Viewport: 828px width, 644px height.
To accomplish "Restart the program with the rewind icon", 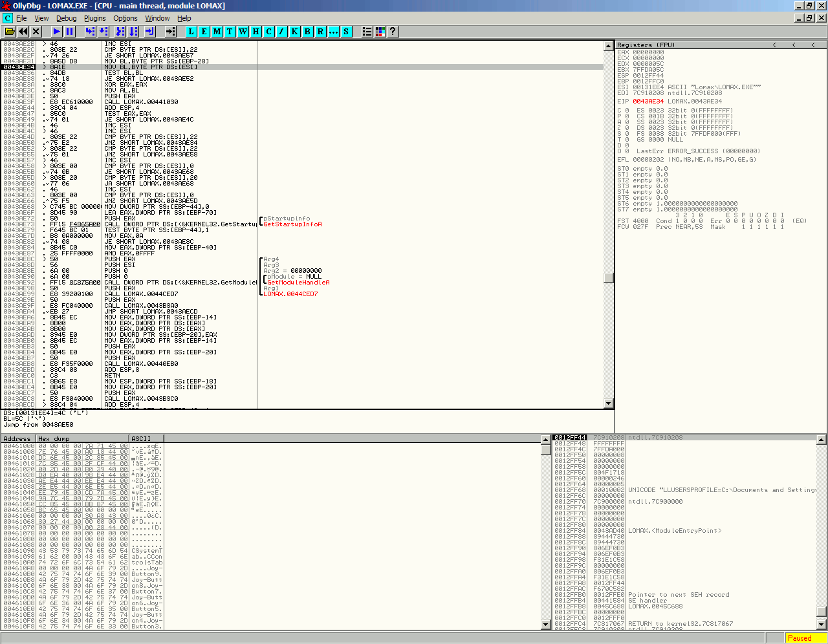I will click(23, 31).
